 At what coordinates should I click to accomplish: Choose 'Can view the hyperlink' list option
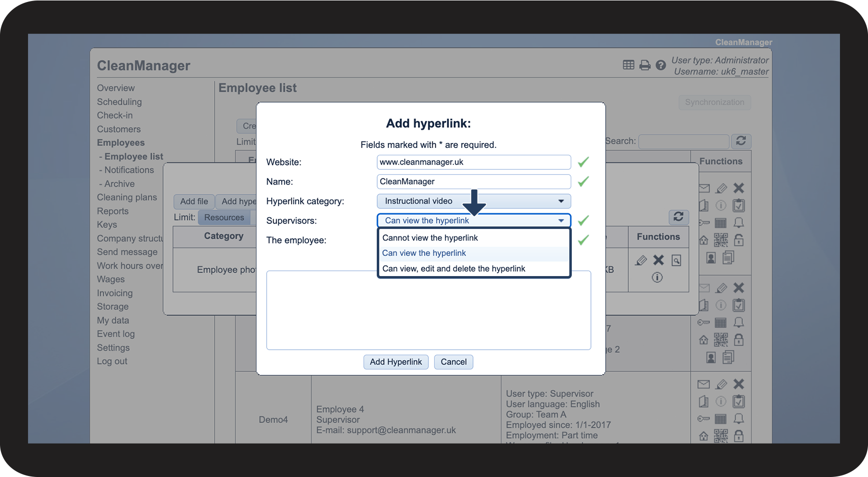[474, 253]
